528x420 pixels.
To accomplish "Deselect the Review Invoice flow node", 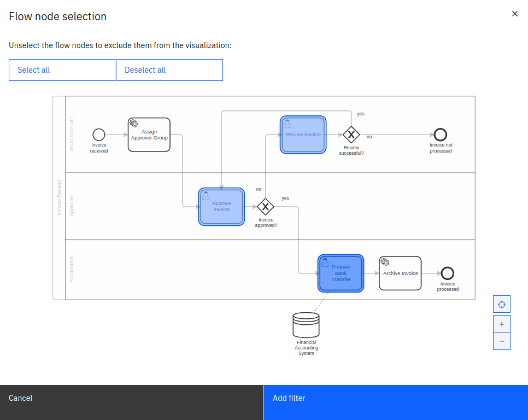I will [303, 135].
